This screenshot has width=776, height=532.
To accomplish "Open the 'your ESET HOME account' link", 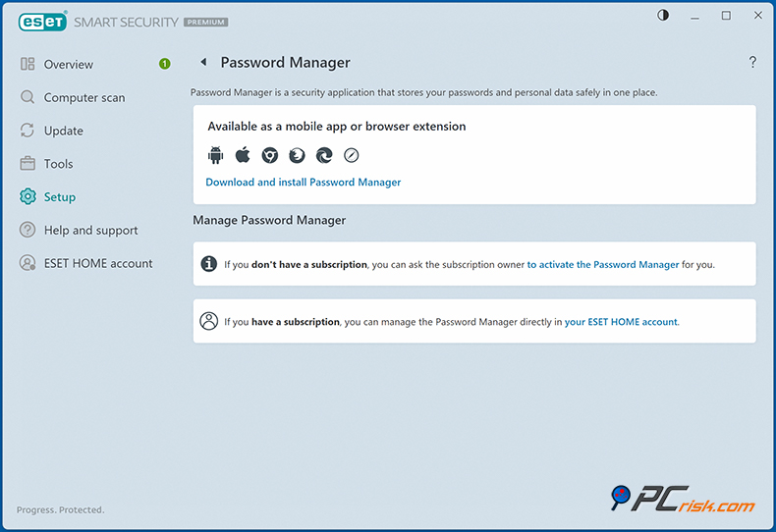I will tap(621, 322).
